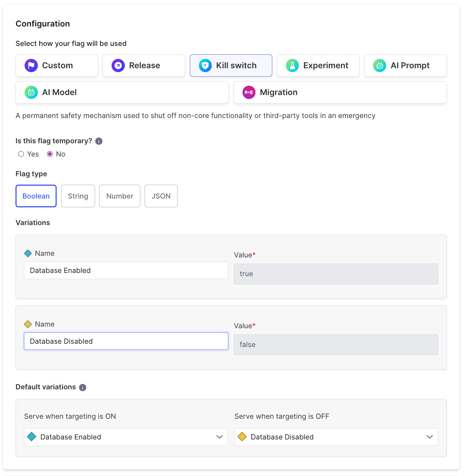Pick the Experiment flask icon

click(x=292, y=66)
